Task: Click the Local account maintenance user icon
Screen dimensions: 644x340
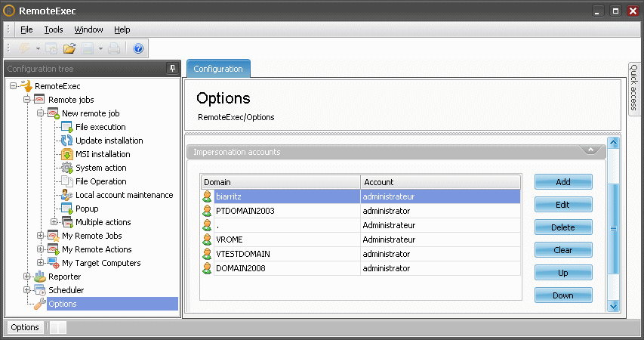Action: tap(67, 194)
